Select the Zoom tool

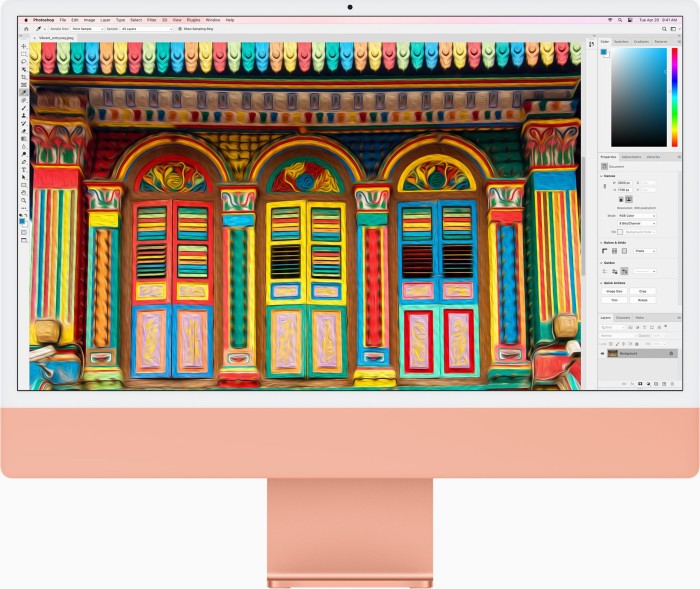click(24, 200)
